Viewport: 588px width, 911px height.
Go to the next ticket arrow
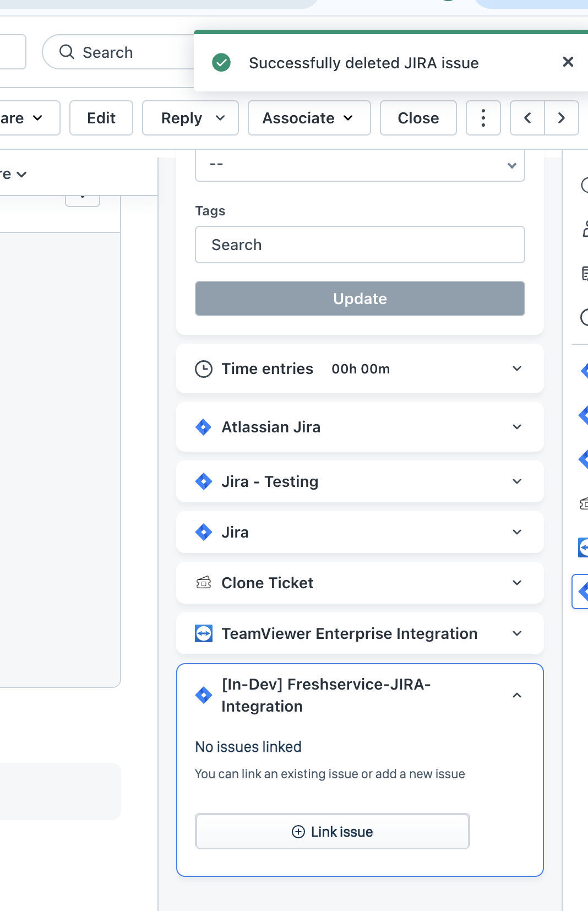[562, 118]
